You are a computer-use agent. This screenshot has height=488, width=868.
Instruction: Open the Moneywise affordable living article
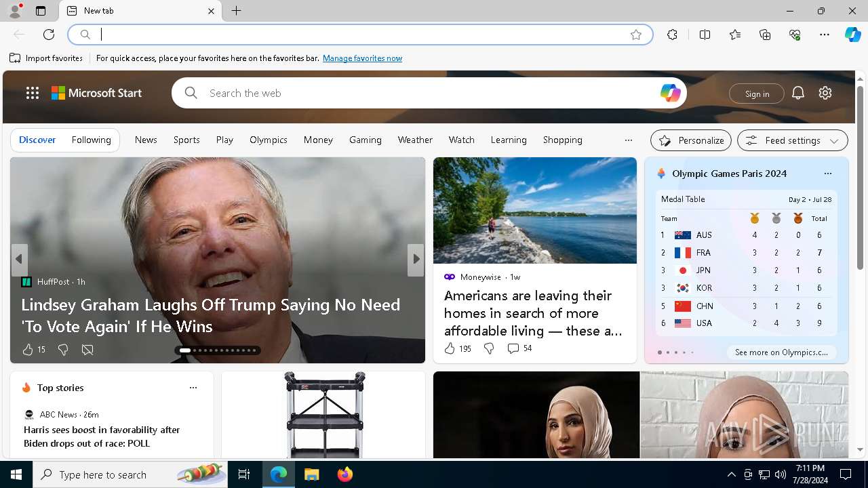[533, 313]
